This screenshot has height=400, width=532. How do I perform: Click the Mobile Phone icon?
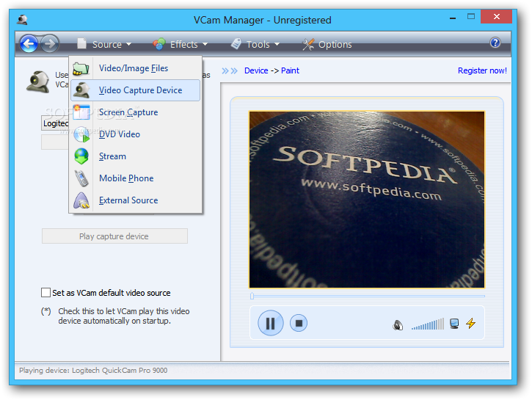pos(81,178)
